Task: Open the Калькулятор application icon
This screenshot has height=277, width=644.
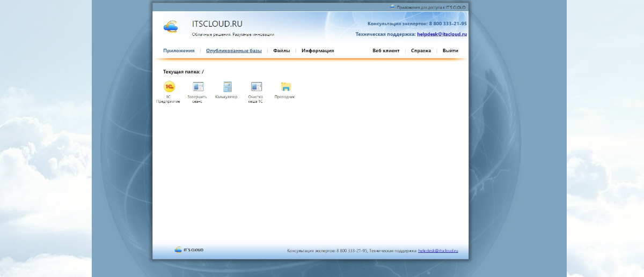Action: point(227,87)
